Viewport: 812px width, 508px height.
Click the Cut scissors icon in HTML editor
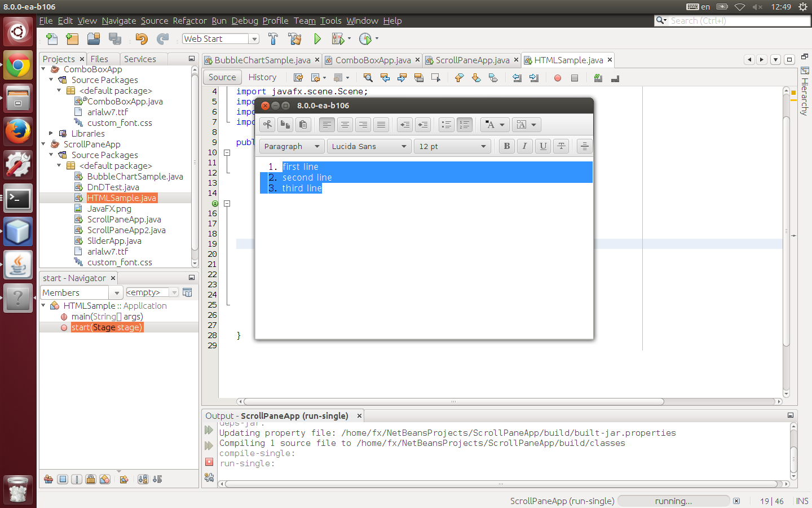[x=267, y=125]
